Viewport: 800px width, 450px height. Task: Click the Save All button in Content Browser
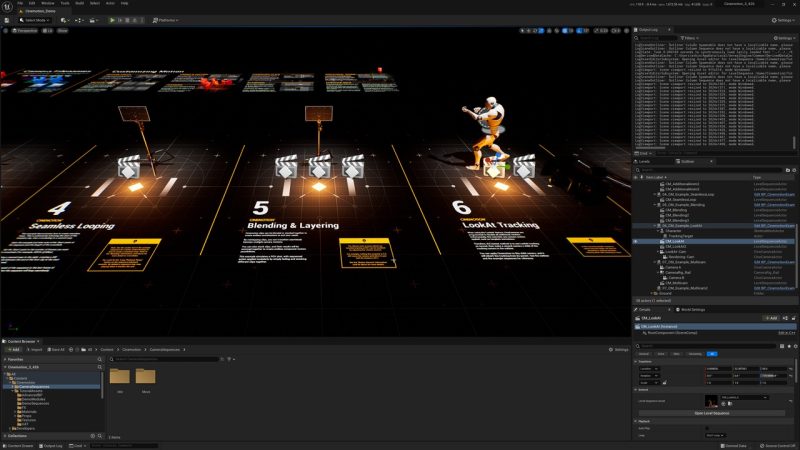click(x=56, y=349)
